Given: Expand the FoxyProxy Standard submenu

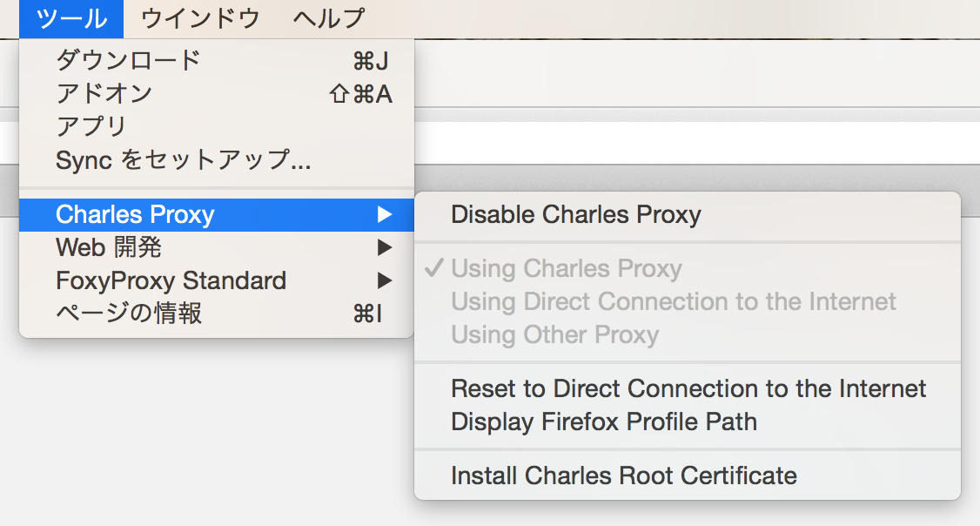Looking at the screenshot, I should click(x=217, y=280).
